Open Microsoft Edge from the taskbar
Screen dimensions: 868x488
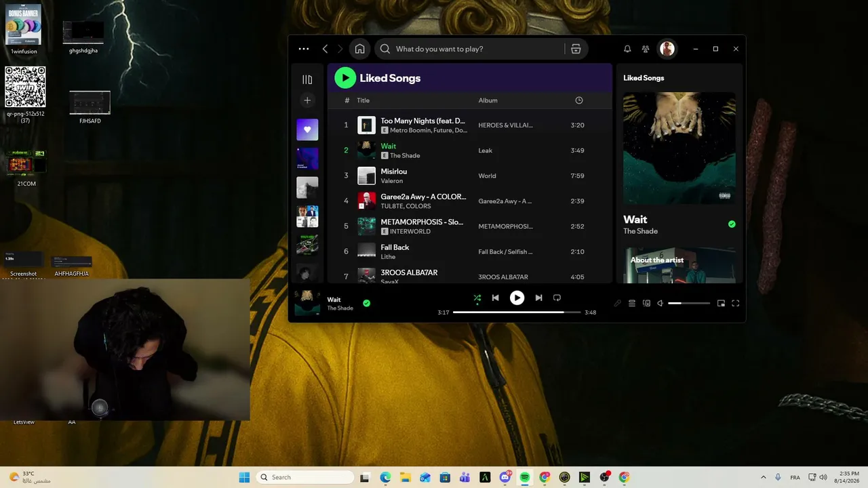pos(385,477)
